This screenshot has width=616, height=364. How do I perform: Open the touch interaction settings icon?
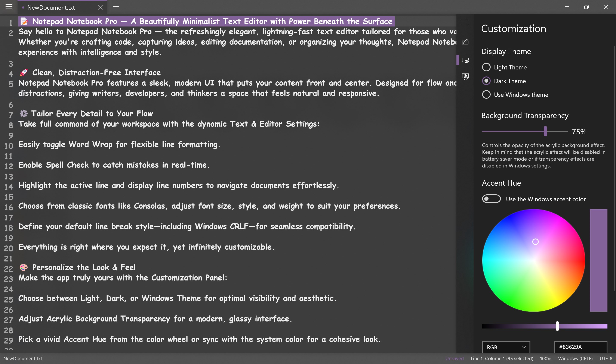coord(465,77)
